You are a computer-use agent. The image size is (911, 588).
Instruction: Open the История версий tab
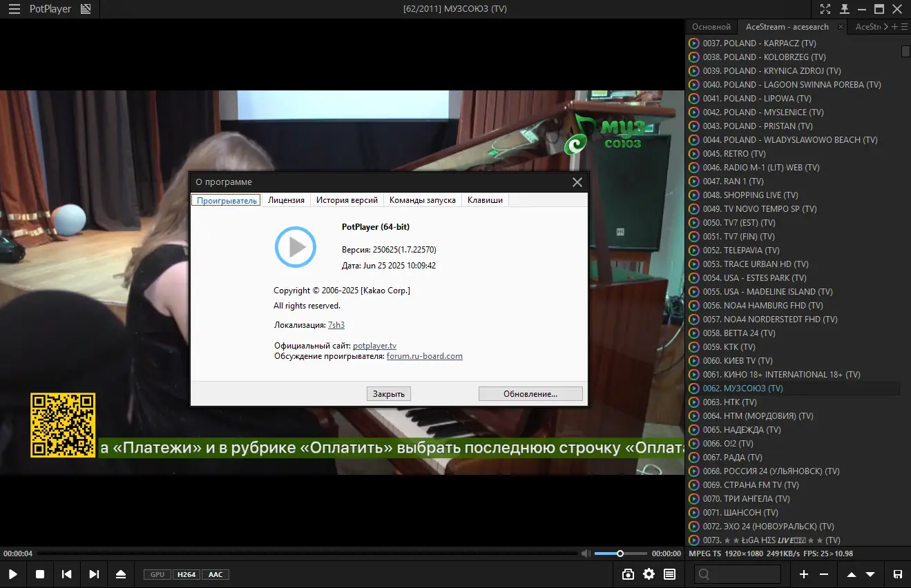click(x=347, y=200)
